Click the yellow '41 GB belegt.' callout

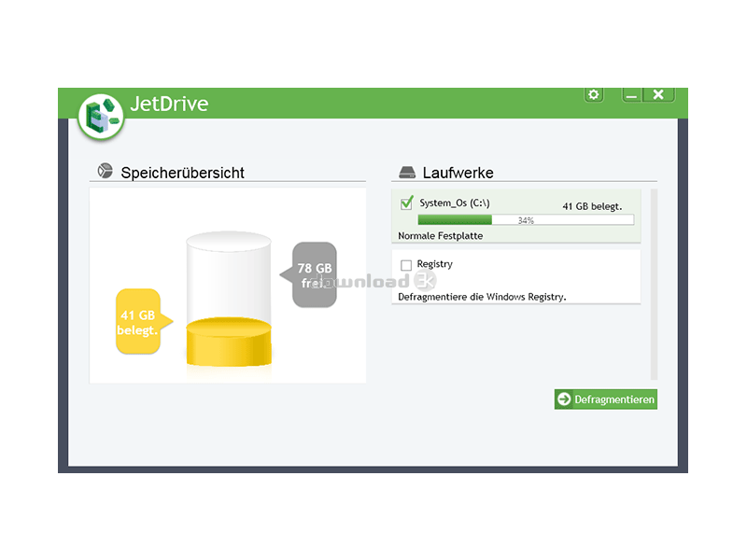click(144, 321)
